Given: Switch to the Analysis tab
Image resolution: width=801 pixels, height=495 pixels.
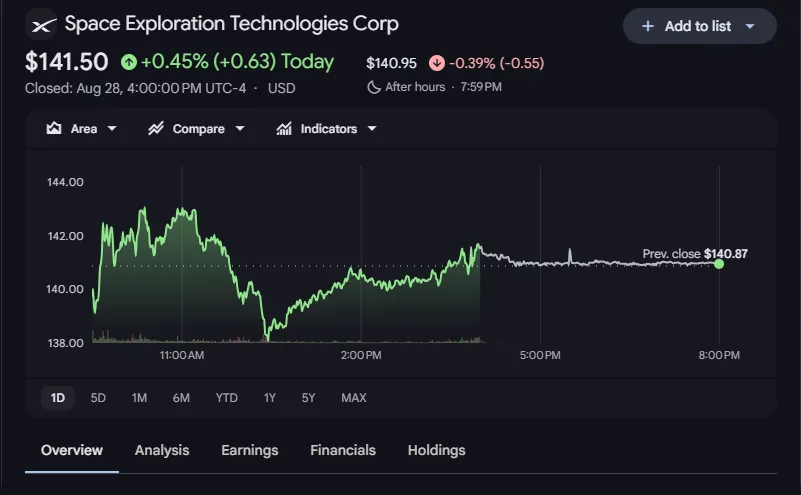Looking at the screenshot, I should point(162,450).
